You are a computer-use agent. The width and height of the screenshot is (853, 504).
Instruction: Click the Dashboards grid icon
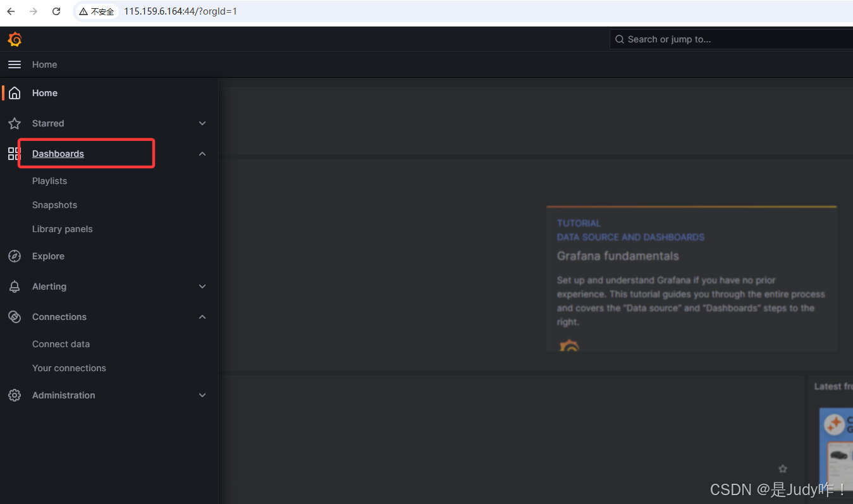[x=14, y=154]
